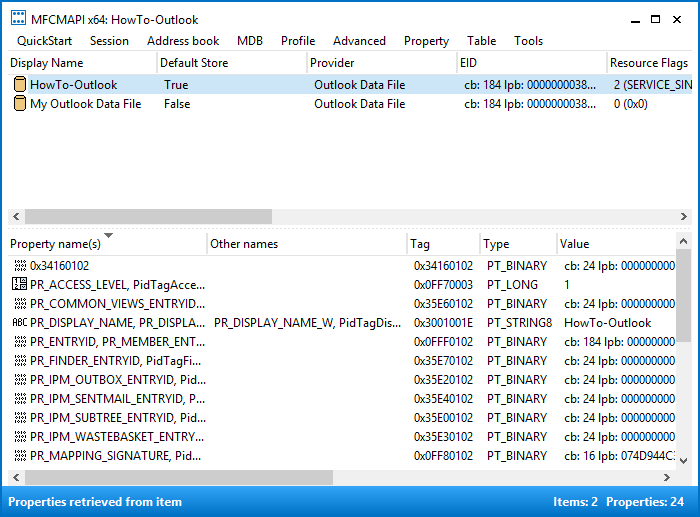Click the property pane horizontal scrollbar thumb
Image resolution: width=700 pixels, height=517 pixels.
point(179,477)
